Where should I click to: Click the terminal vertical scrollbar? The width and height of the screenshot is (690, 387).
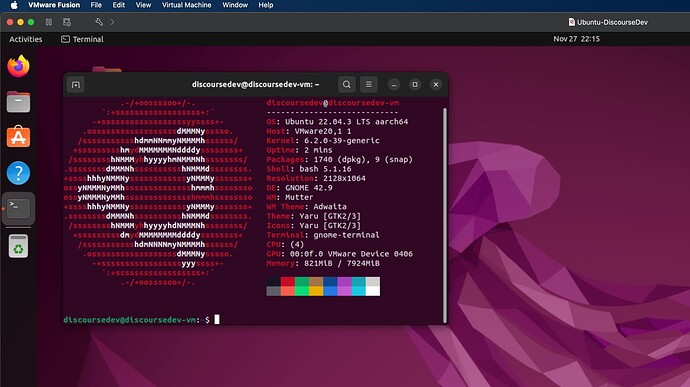445,215
